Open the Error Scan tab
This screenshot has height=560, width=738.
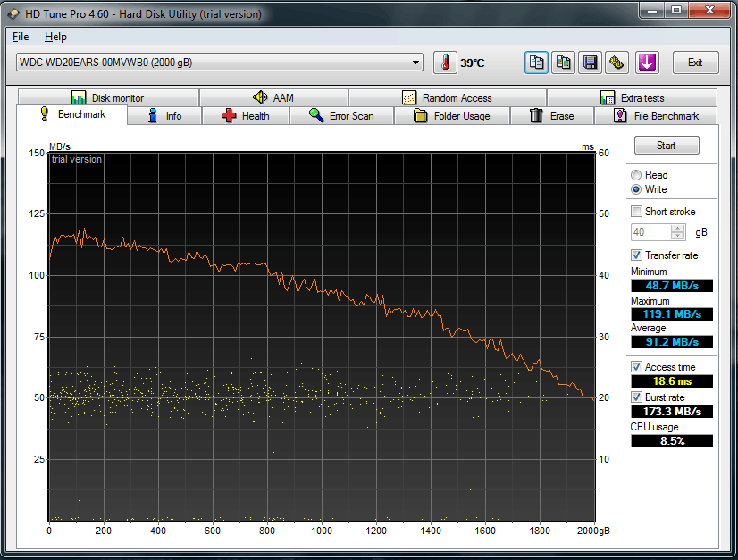click(341, 116)
